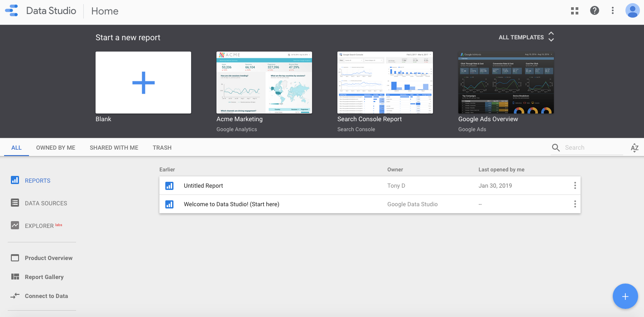644x317 pixels.
Task: Switch to the ALL tab
Action: coord(16,147)
